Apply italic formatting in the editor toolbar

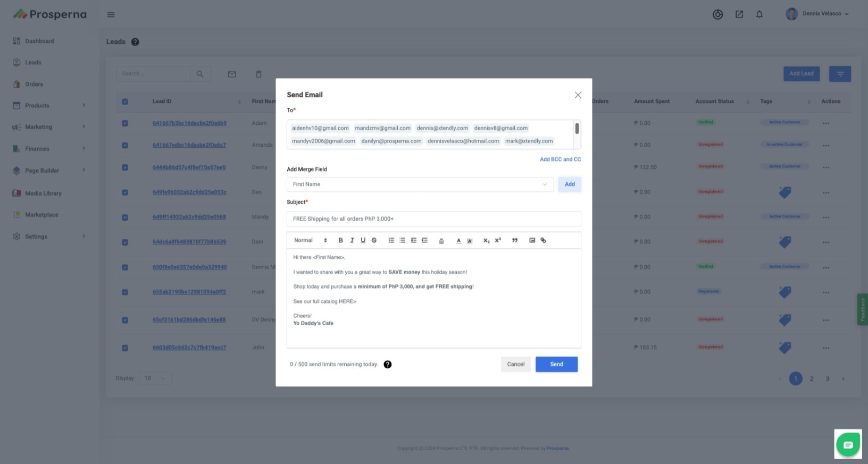tap(352, 240)
